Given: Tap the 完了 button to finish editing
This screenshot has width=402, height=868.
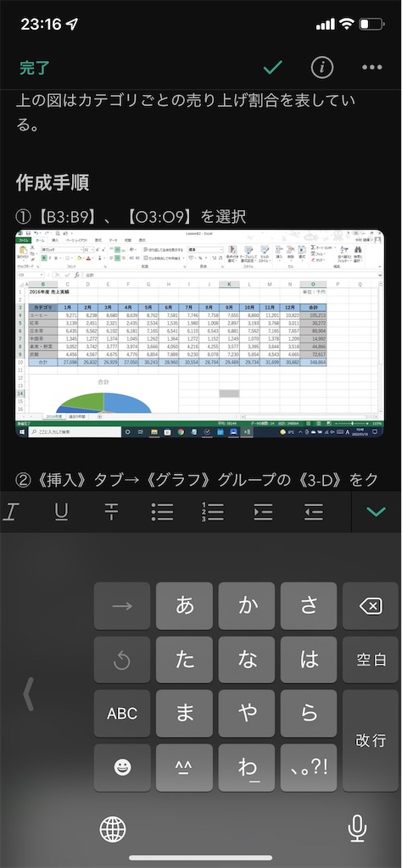Looking at the screenshot, I should click(x=34, y=68).
